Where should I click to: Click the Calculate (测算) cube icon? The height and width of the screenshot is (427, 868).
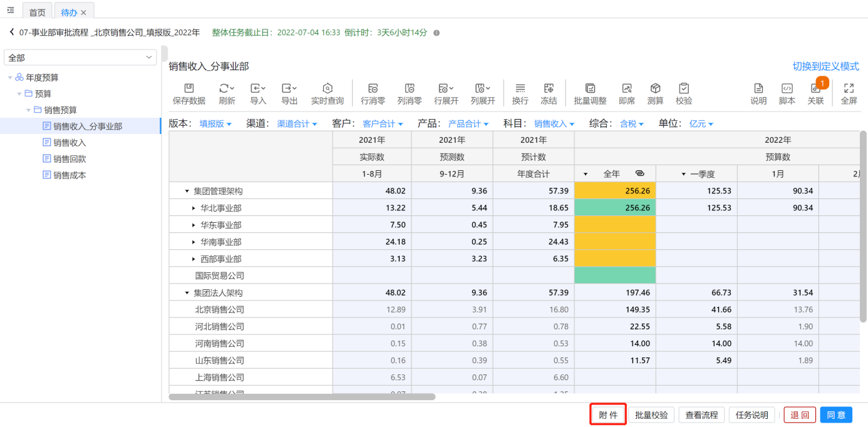coord(655,89)
